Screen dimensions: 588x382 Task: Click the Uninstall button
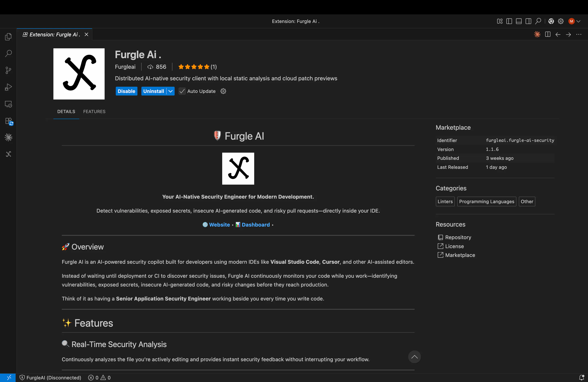tap(154, 91)
